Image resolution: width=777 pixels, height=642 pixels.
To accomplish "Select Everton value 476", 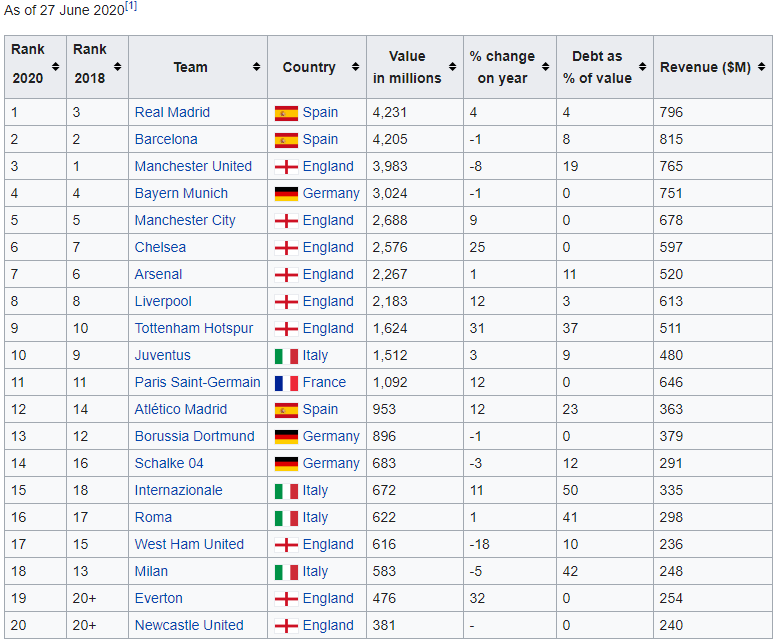I will coord(384,598).
